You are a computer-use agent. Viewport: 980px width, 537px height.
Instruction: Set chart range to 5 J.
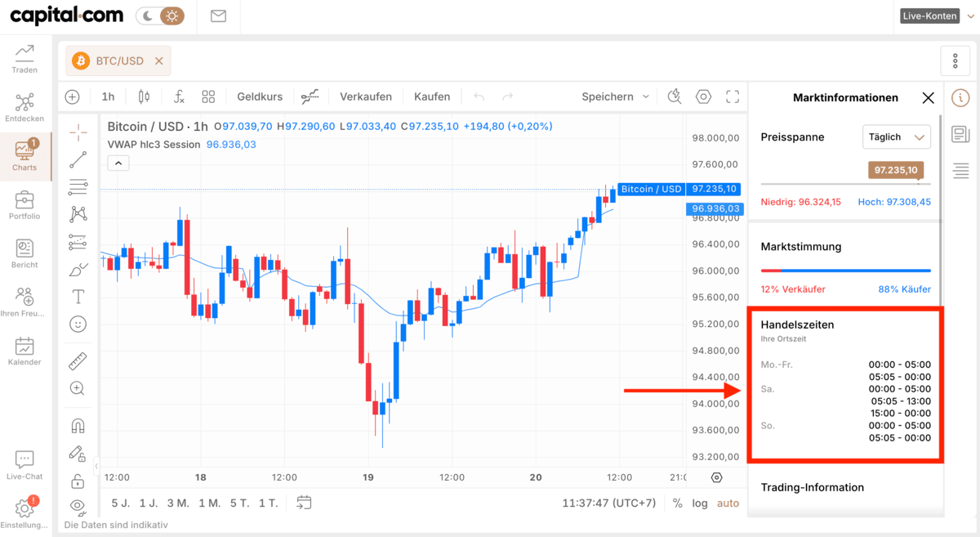pyautogui.click(x=120, y=503)
